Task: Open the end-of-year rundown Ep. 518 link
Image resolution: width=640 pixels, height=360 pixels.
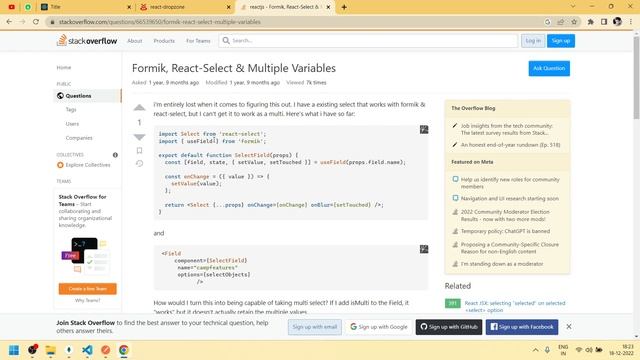Action: point(510,145)
